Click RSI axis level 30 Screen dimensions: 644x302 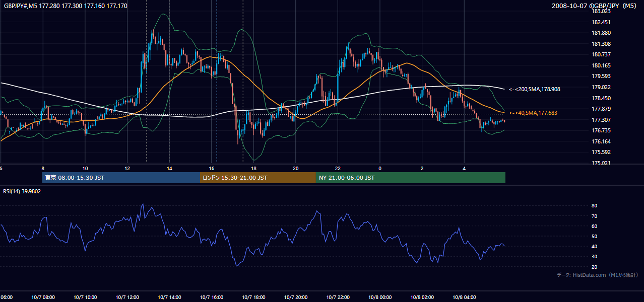tap(594, 257)
